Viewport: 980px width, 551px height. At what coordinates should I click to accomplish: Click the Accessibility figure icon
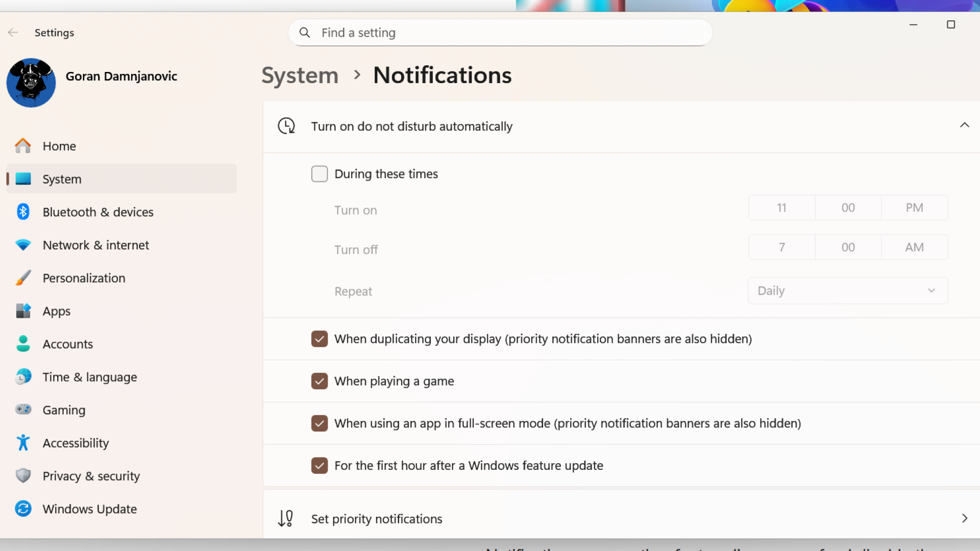(x=23, y=443)
